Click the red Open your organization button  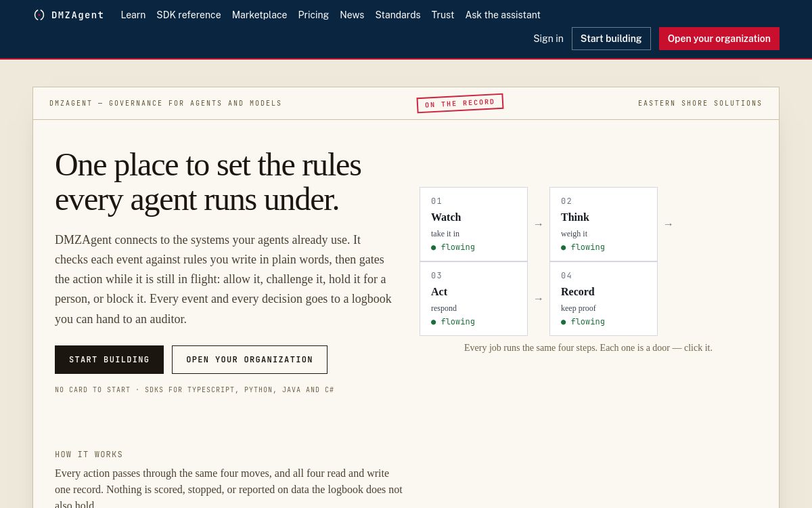coord(719,39)
